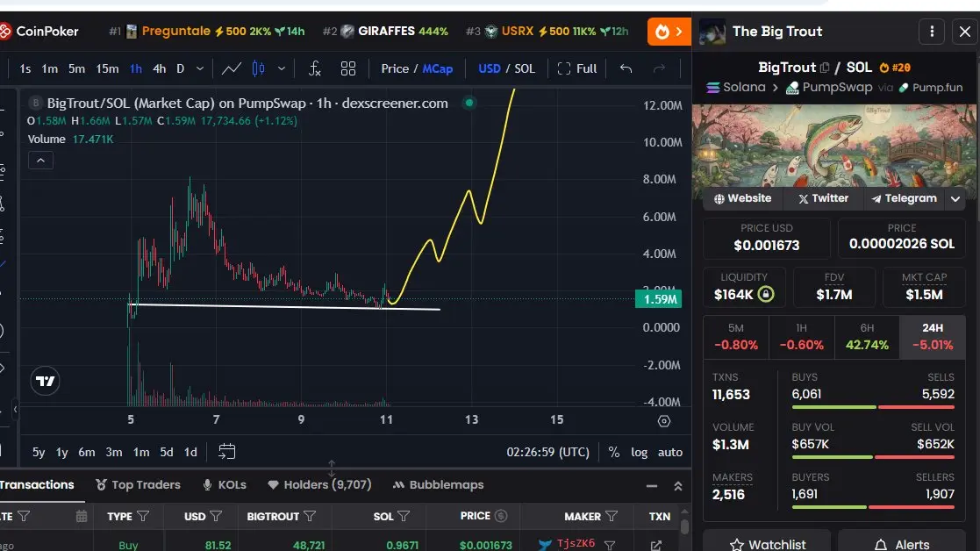Switch chart to Price mode
The height and width of the screenshot is (551, 980).
(x=395, y=68)
